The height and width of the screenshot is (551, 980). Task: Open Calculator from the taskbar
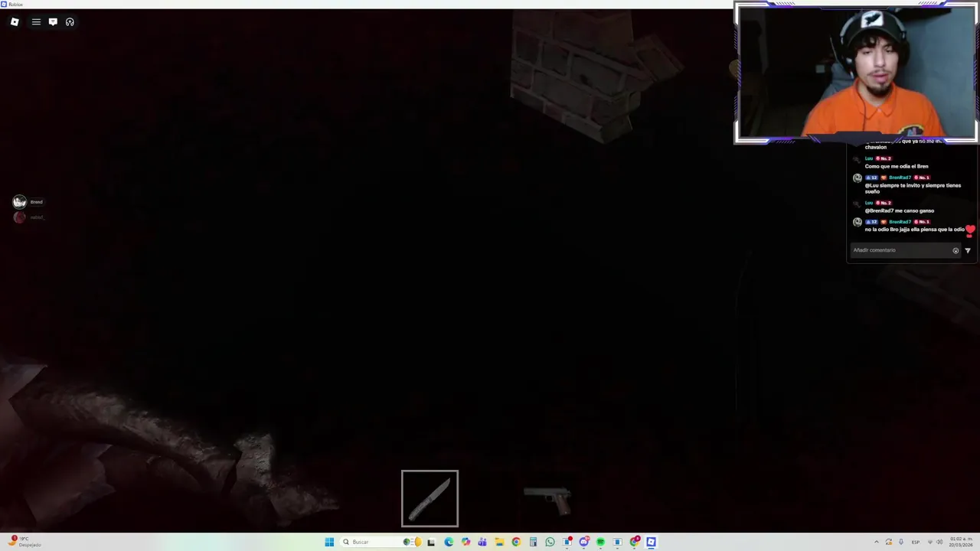pos(533,542)
